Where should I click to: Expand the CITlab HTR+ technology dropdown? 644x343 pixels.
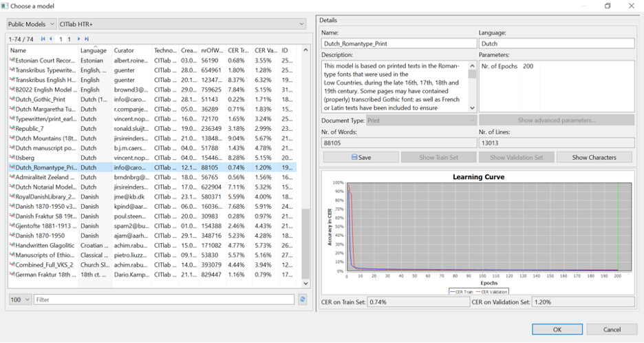[182, 24]
